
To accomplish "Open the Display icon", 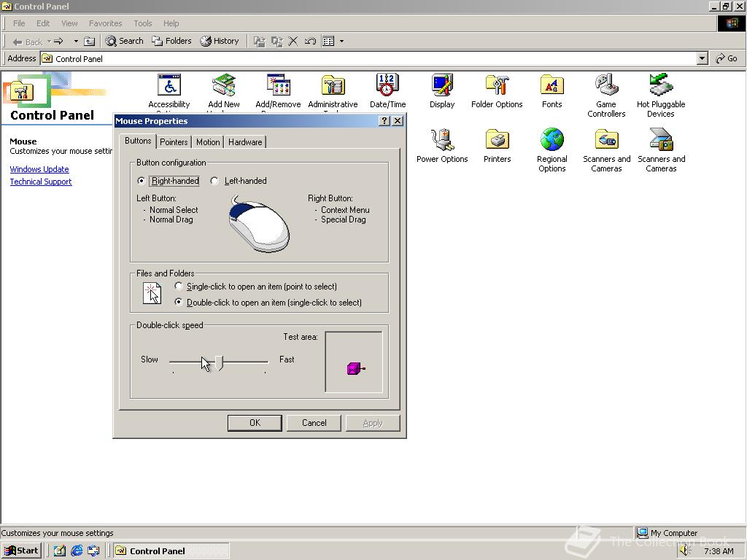I will (442, 86).
